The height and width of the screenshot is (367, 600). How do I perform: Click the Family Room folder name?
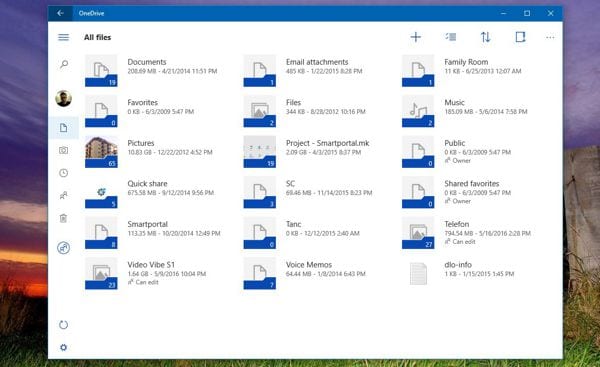tap(466, 62)
